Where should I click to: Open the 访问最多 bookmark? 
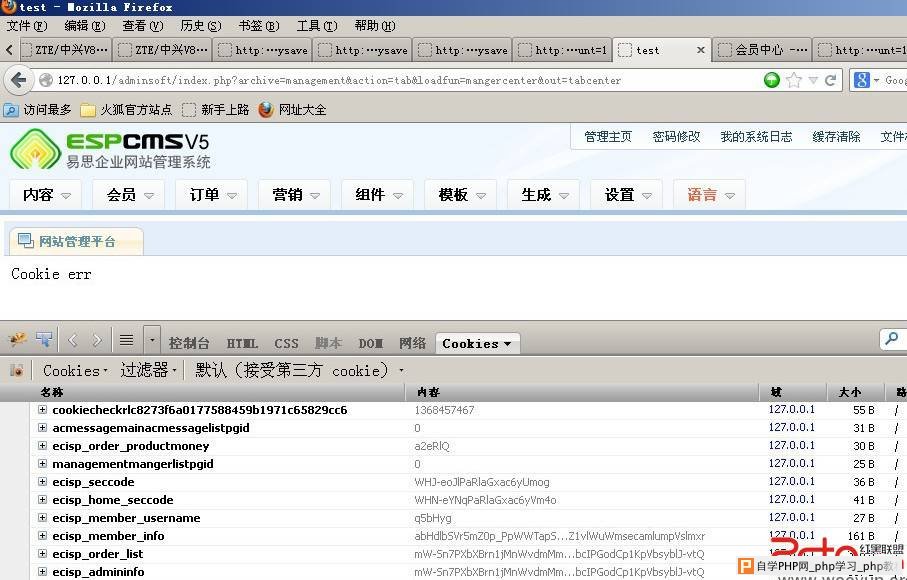(38, 109)
